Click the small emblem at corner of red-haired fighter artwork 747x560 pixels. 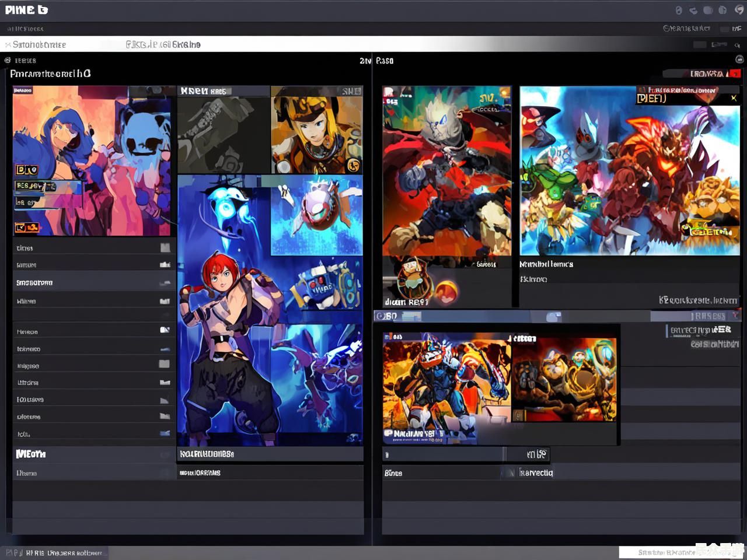tap(354, 437)
